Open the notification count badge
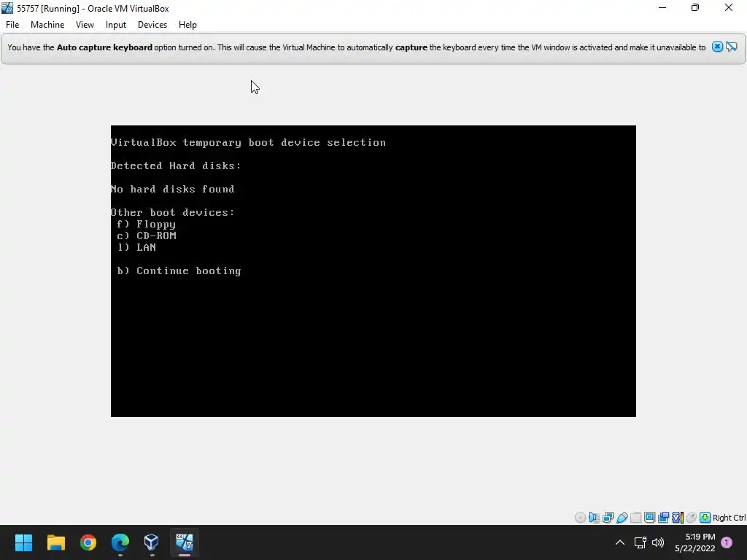The width and height of the screenshot is (747, 560). click(727, 542)
